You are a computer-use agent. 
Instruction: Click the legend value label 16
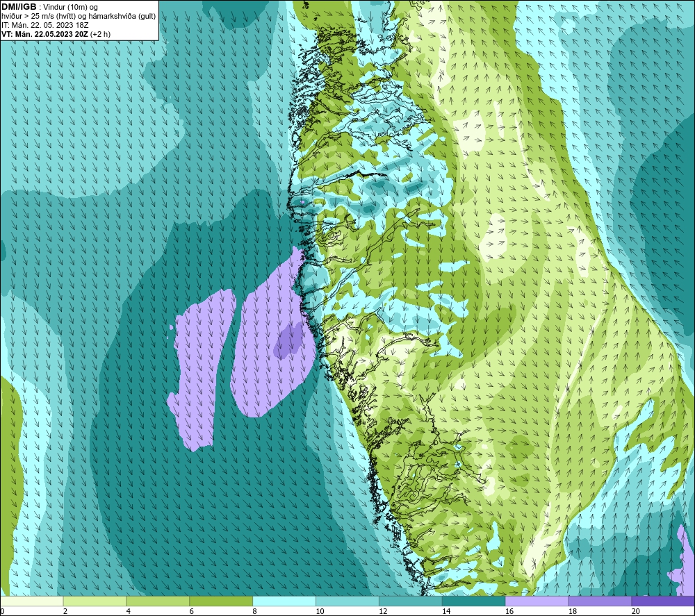[x=509, y=612]
